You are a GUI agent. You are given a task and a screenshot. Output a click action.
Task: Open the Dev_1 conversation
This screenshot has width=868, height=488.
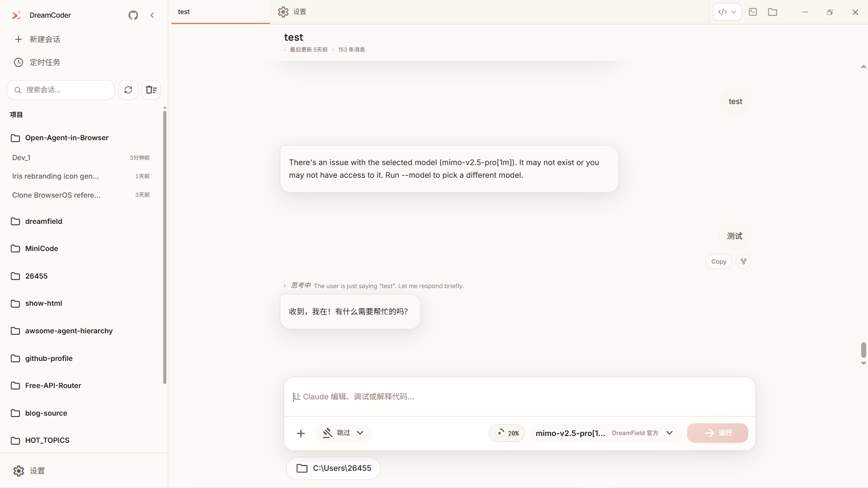(81, 158)
